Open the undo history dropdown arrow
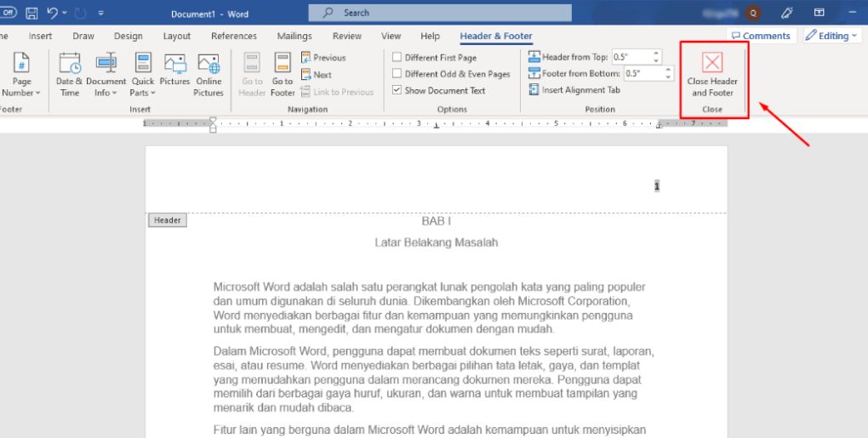This screenshot has height=438, width=868. tap(65, 13)
